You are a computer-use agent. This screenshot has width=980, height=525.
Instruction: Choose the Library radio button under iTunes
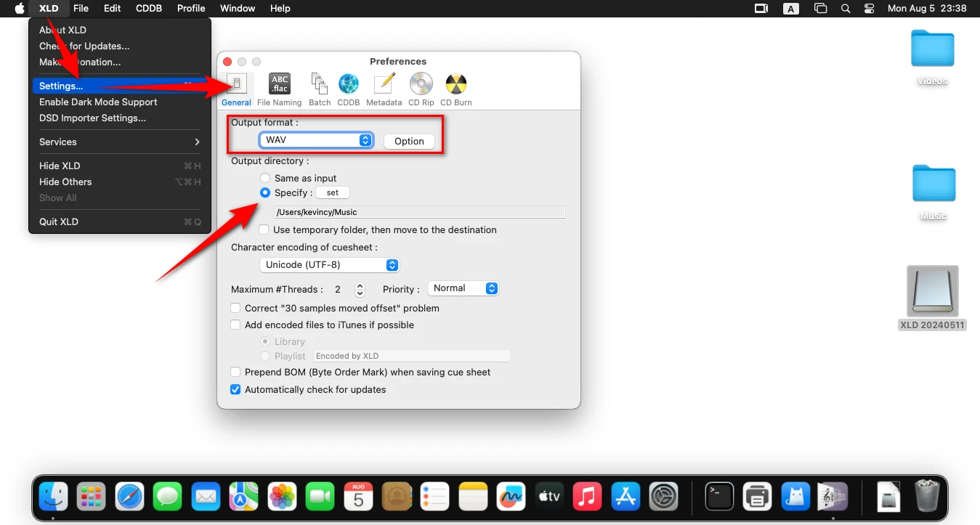(x=265, y=341)
